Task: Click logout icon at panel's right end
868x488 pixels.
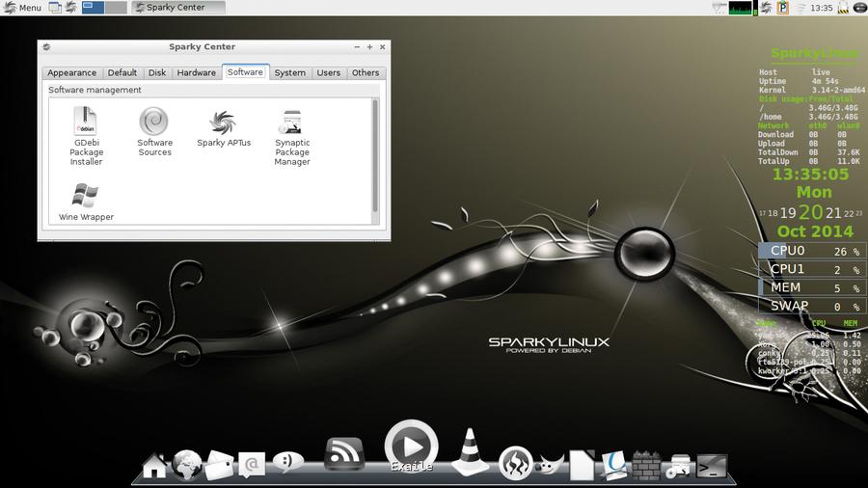Action: [860, 7]
